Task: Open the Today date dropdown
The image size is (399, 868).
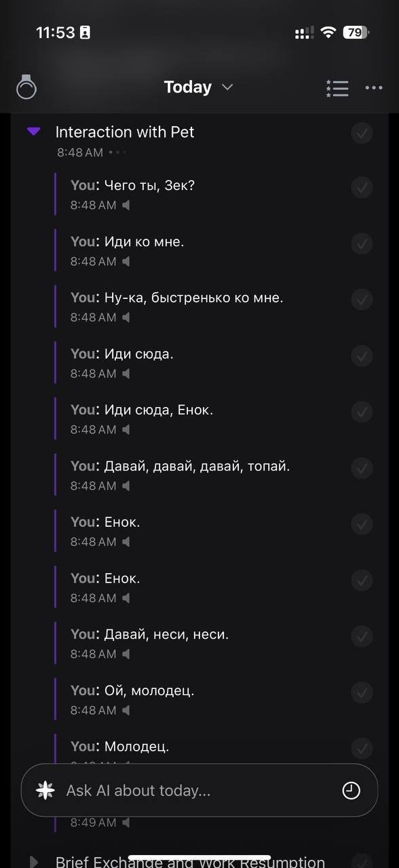Action: tap(199, 87)
